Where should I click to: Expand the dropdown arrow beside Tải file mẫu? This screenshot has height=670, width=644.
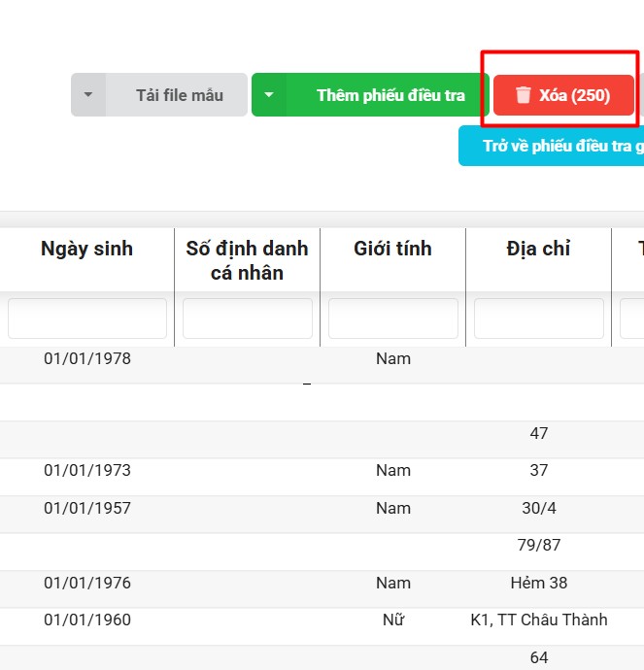(x=88, y=95)
